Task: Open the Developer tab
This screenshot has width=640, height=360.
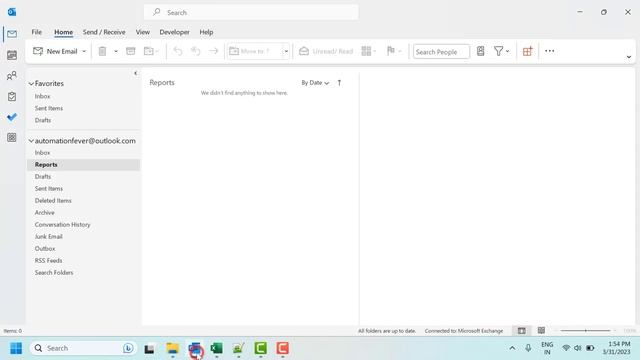Action: 174,32
